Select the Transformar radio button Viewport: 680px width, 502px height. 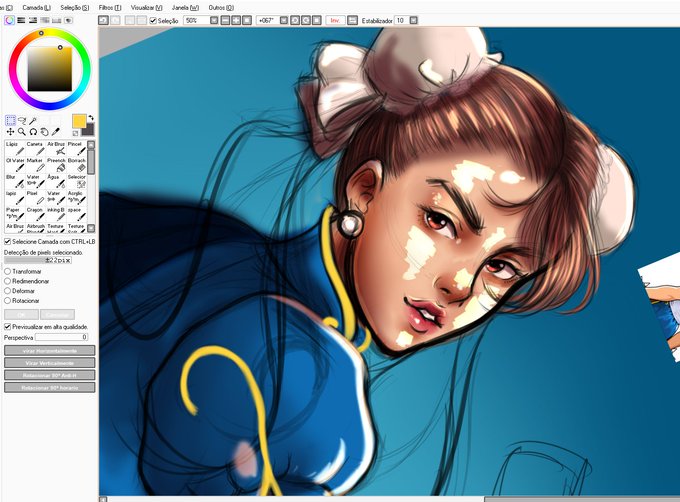tap(7, 271)
